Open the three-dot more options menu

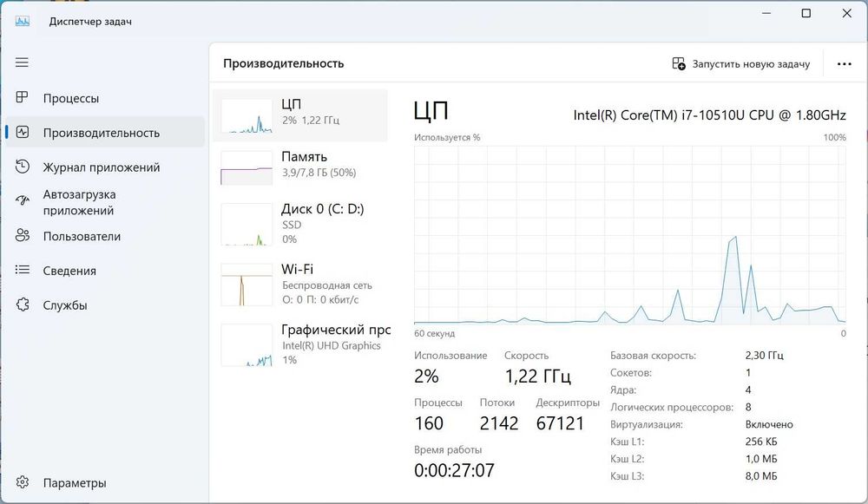point(845,64)
